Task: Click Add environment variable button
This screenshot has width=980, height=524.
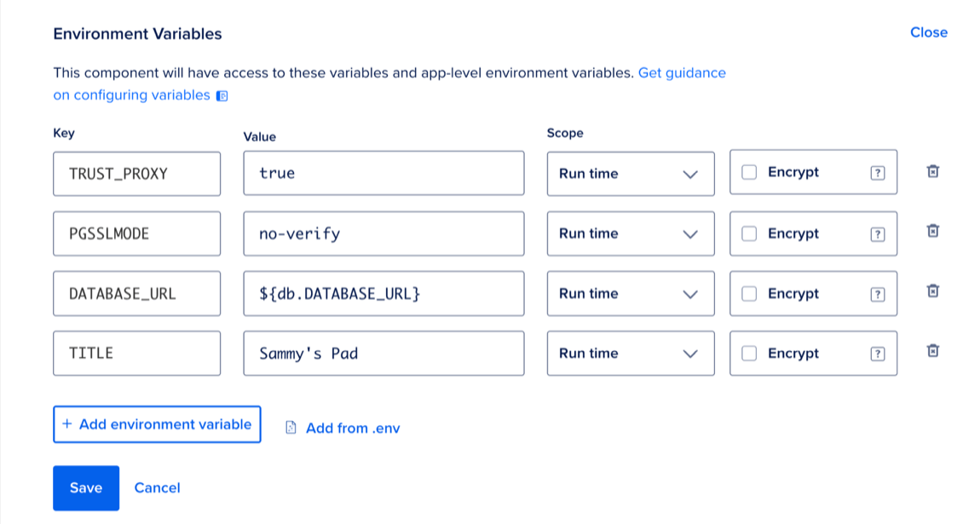Action: 157,424
